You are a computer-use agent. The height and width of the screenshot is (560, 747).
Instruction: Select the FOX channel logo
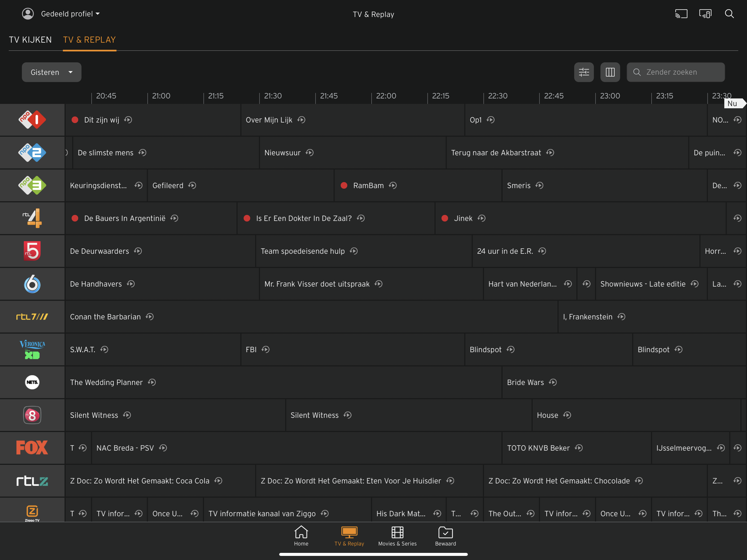tap(32, 448)
